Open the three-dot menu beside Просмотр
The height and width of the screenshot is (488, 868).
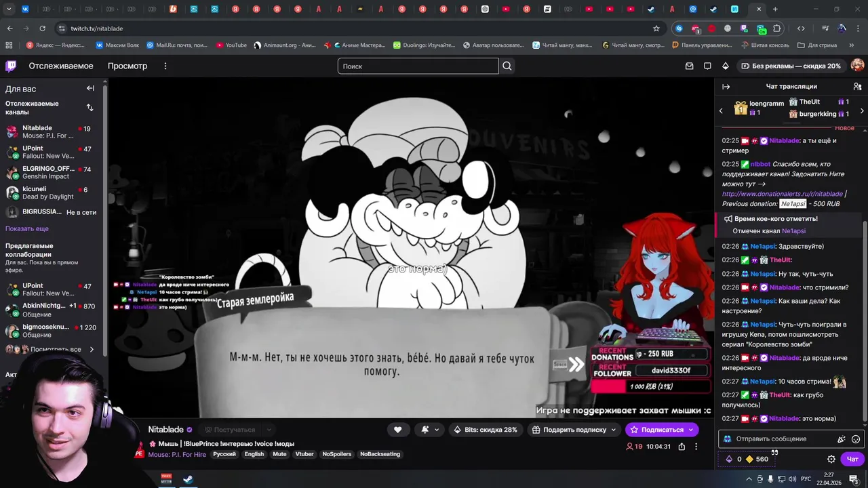click(165, 66)
